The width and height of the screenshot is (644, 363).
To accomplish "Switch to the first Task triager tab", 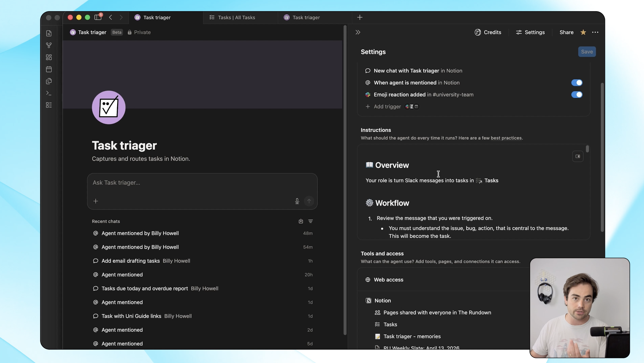I will [166, 17].
